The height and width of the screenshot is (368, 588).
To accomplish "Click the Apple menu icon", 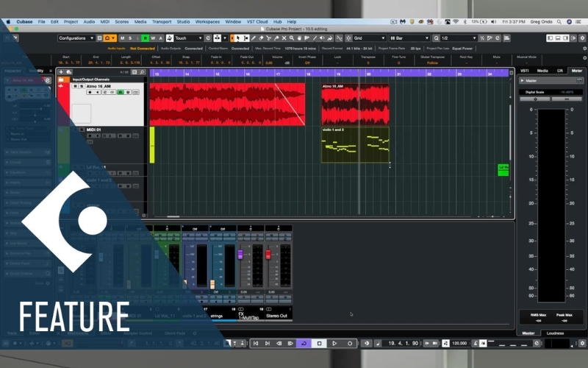I will coord(8,22).
